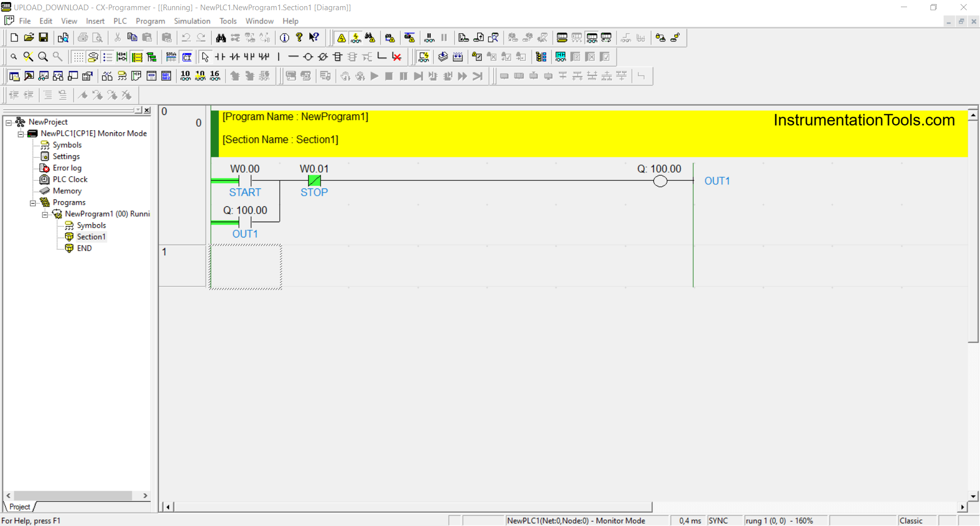This screenshot has height=526, width=980.
Task: Open Find using the binoculars icon
Action: point(221,37)
